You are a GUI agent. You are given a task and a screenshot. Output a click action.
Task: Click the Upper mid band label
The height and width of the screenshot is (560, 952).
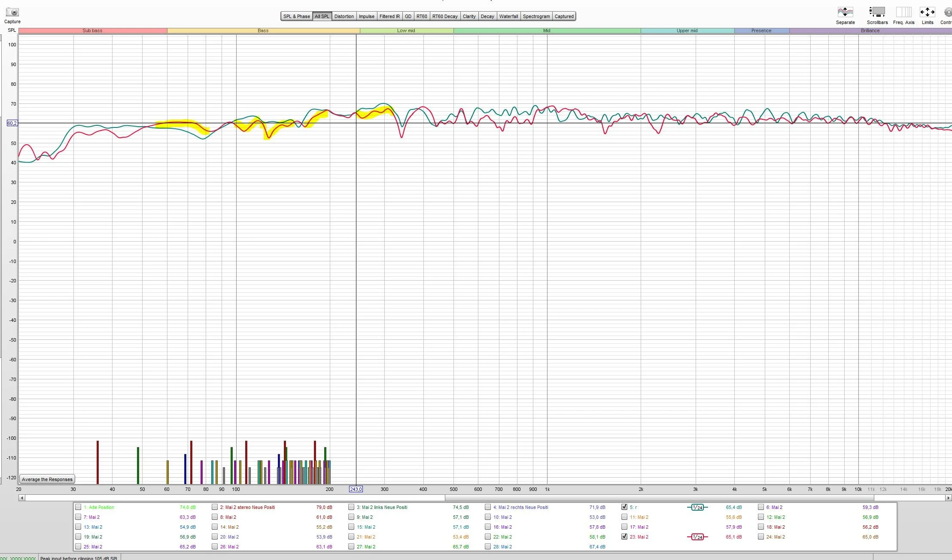687,30
